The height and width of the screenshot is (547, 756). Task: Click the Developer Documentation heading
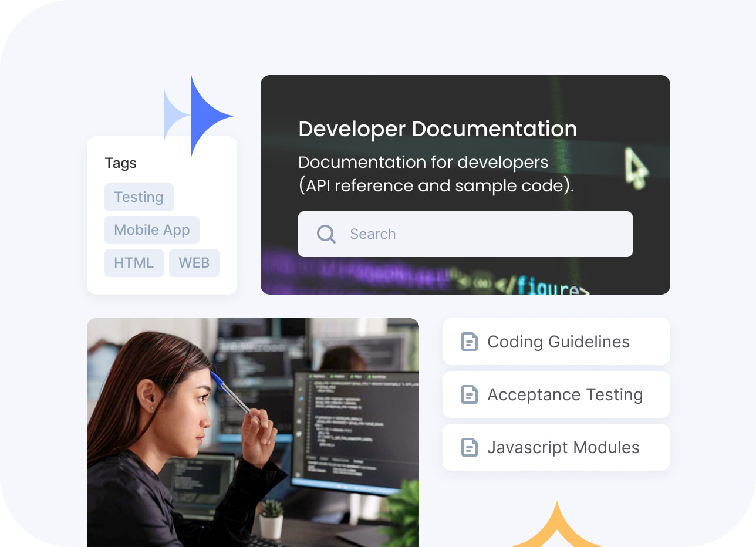coord(437,129)
